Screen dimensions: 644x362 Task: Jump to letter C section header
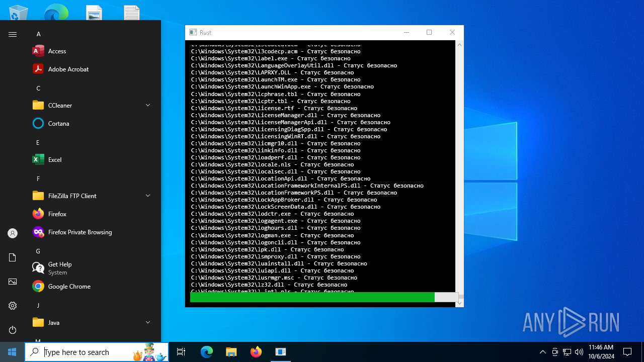coord(38,88)
